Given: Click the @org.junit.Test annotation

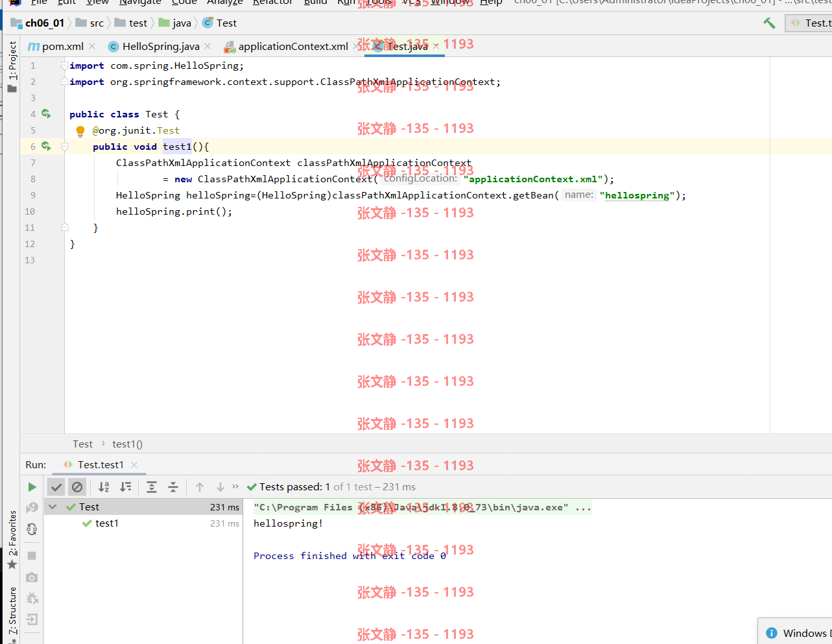Looking at the screenshot, I should click(136, 130).
